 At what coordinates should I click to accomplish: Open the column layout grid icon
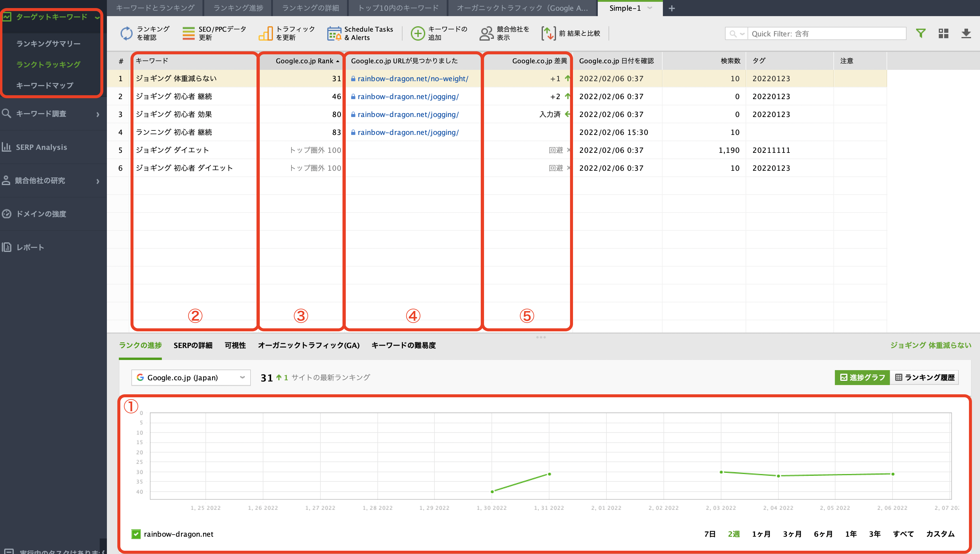943,33
